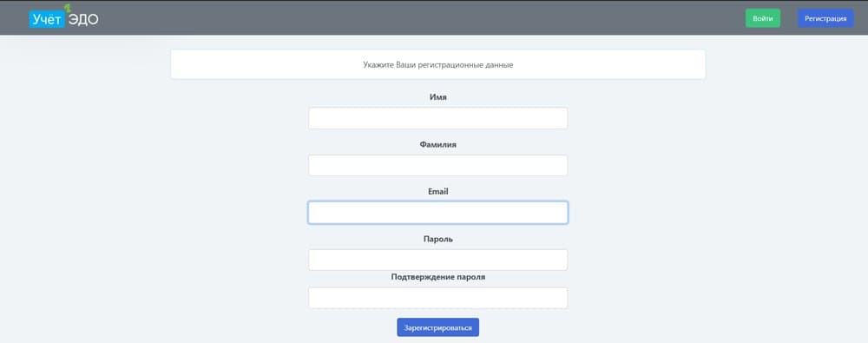Screen dimensions: 868x343
Task: Click the white ЭДО text in logo
Action: coord(83,19)
